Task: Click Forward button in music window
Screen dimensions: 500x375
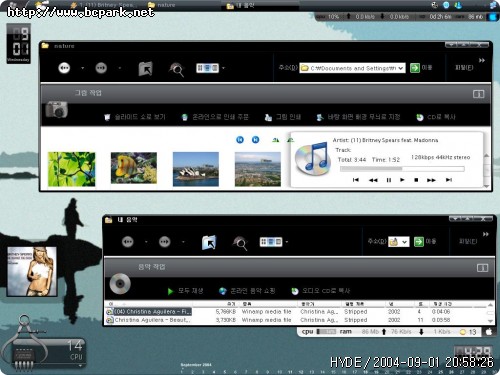Action: (165, 242)
